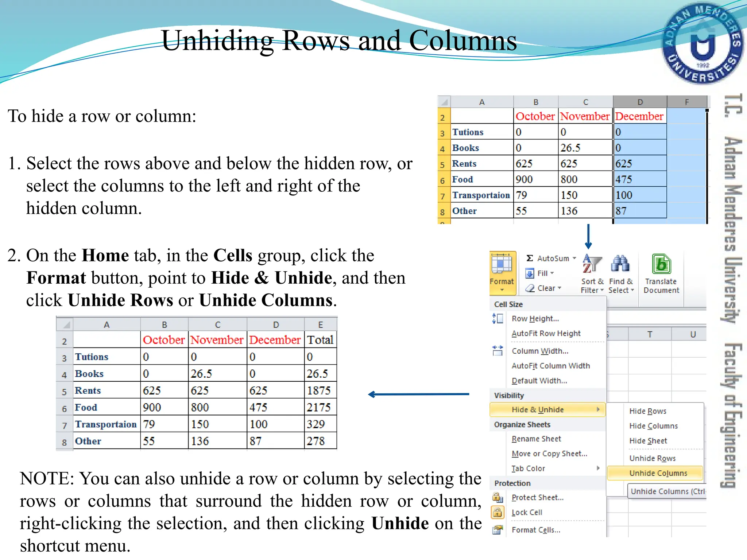
Task: Click the Adnan Menderes University logo
Action: [702, 43]
